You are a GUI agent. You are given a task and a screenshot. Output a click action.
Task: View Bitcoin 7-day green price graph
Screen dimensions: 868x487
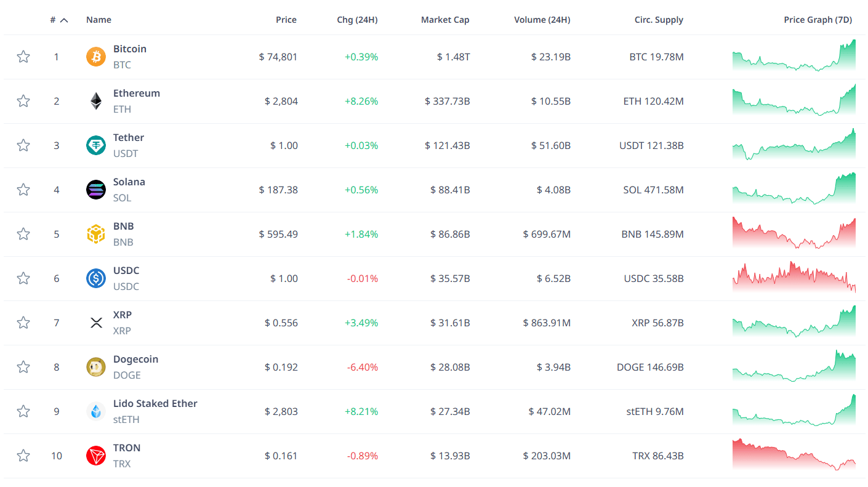[794, 55]
